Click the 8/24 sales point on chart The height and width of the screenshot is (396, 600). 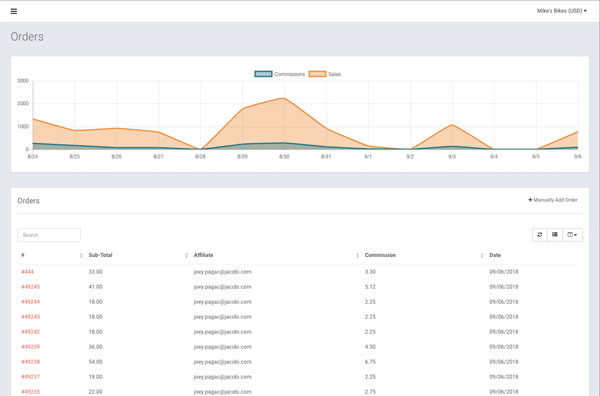(33, 119)
